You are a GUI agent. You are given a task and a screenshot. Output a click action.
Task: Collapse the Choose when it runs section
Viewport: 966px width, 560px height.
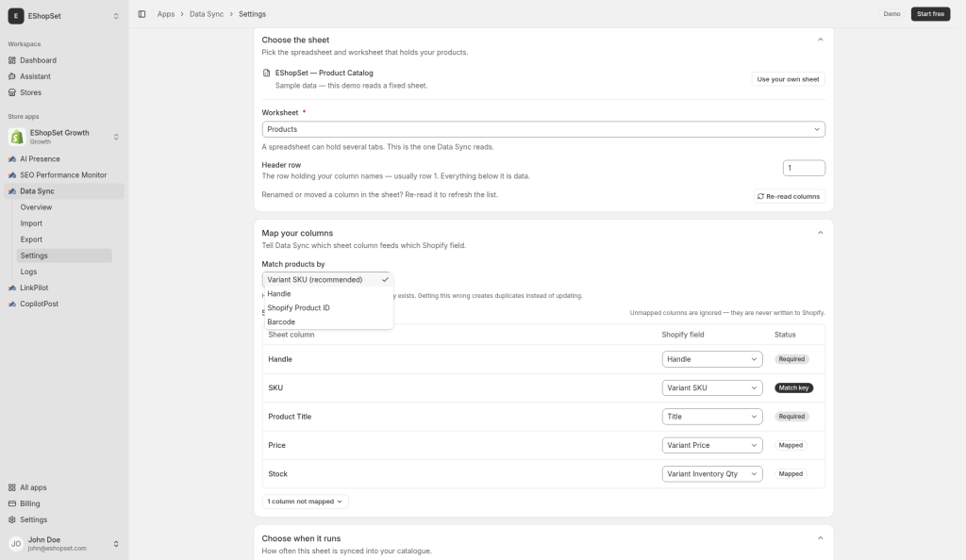[x=820, y=538]
